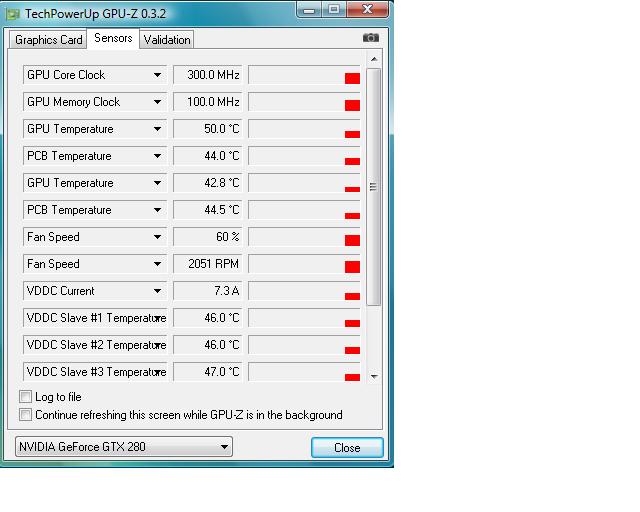Viewport: 640px width, 512px height.
Task: Click the 7.3 A VDDC current value
Action: coord(207,290)
